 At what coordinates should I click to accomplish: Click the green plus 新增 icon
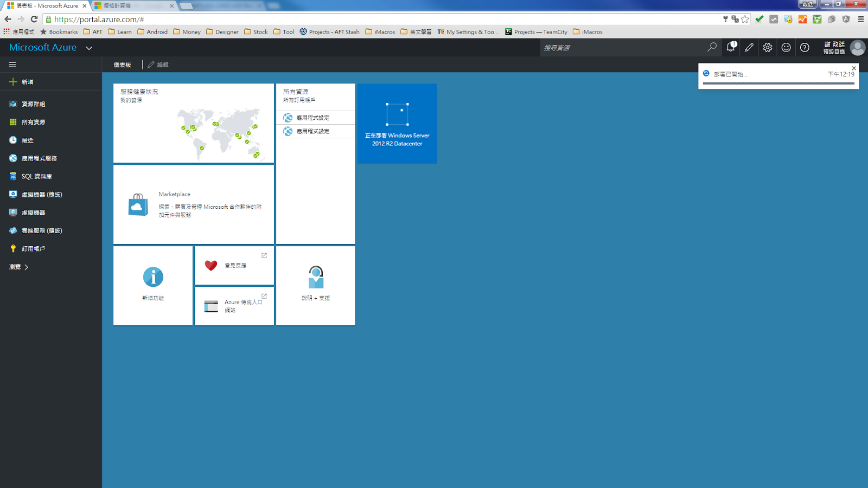pyautogui.click(x=13, y=82)
